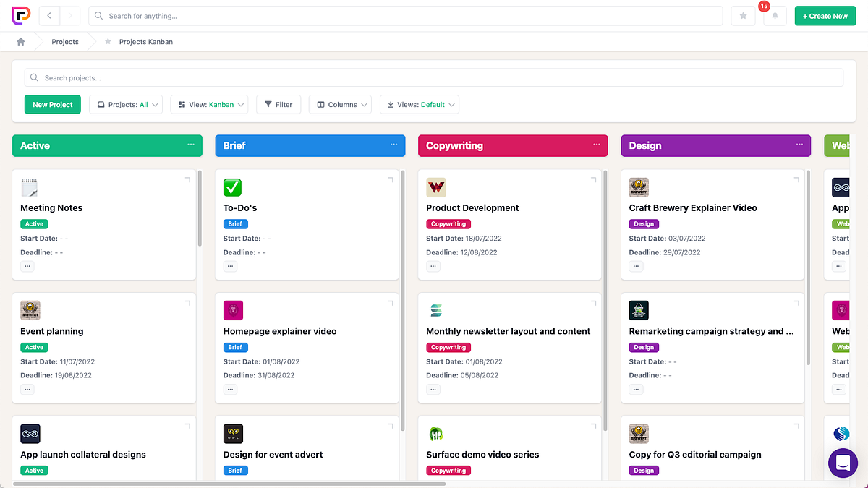868x488 pixels.
Task: Click the Design column header
Action: [716, 145]
